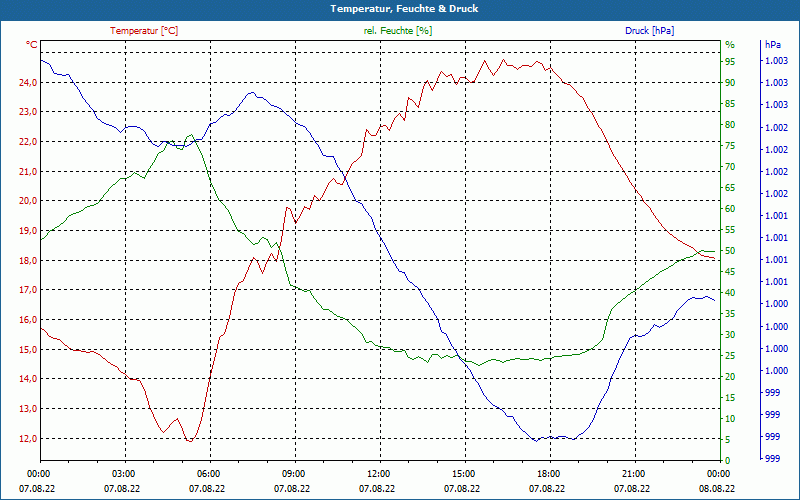Click the '16,0' temperature axis value

[x=28, y=319]
